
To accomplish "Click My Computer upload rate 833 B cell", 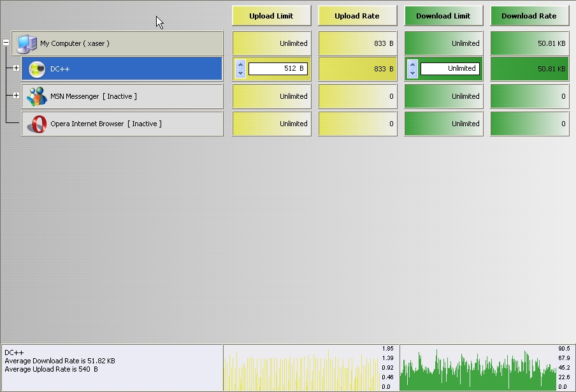I will [x=357, y=43].
